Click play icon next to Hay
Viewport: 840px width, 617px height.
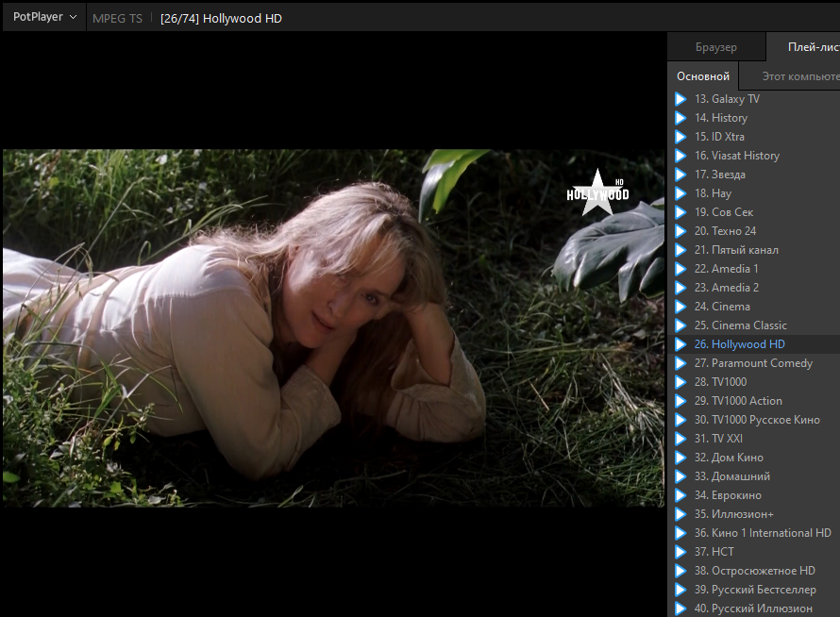680,193
